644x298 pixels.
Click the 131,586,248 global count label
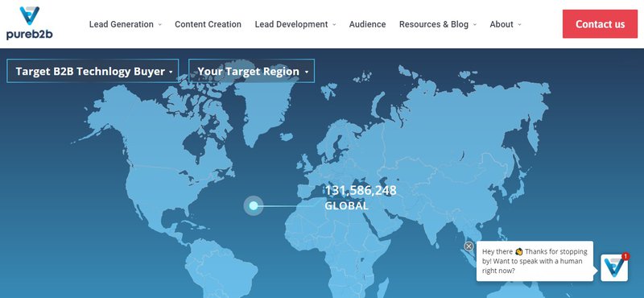(x=361, y=190)
